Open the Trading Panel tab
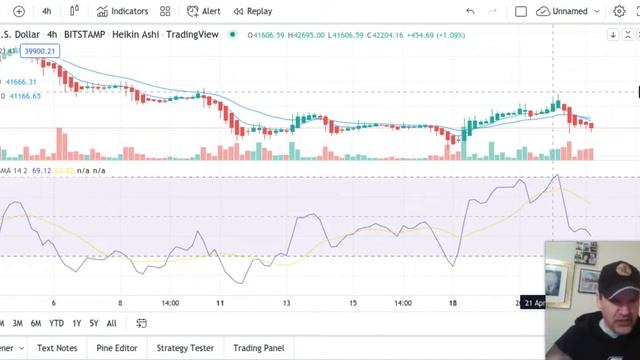 259,348
